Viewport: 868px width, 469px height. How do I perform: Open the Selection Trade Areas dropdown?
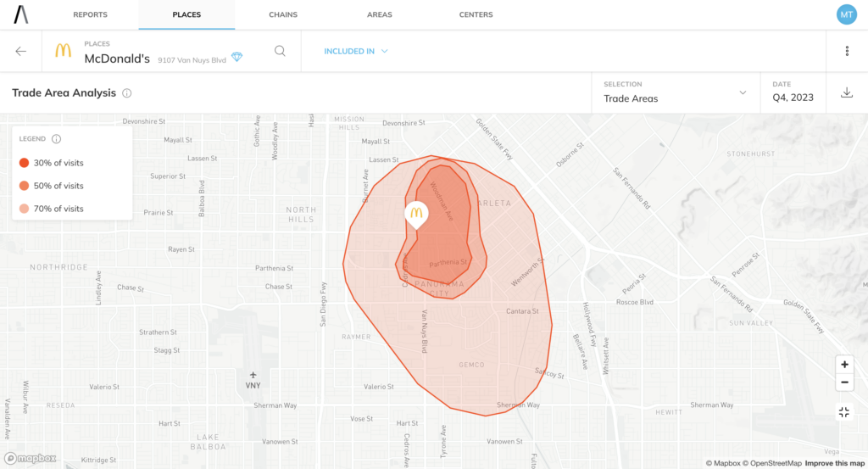(x=676, y=92)
